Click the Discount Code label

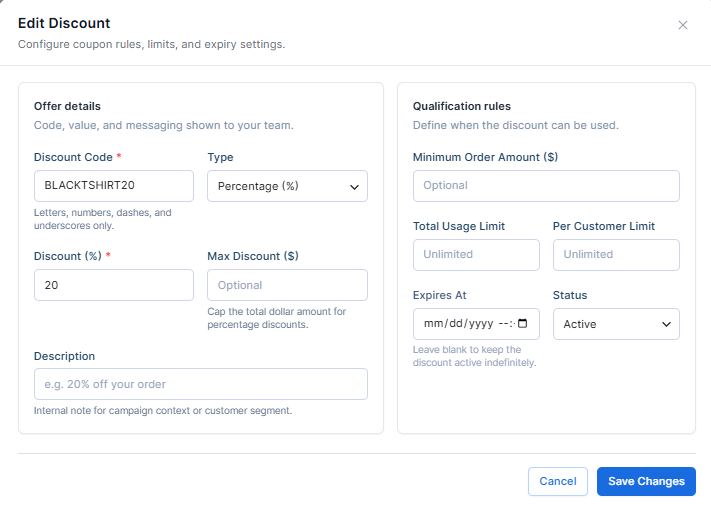[73, 157]
